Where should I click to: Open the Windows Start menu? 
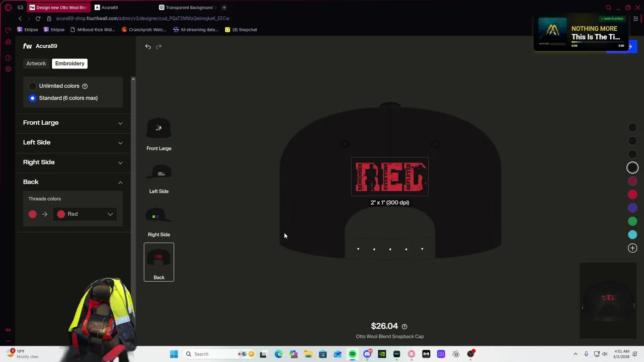click(x=174, y=354)
